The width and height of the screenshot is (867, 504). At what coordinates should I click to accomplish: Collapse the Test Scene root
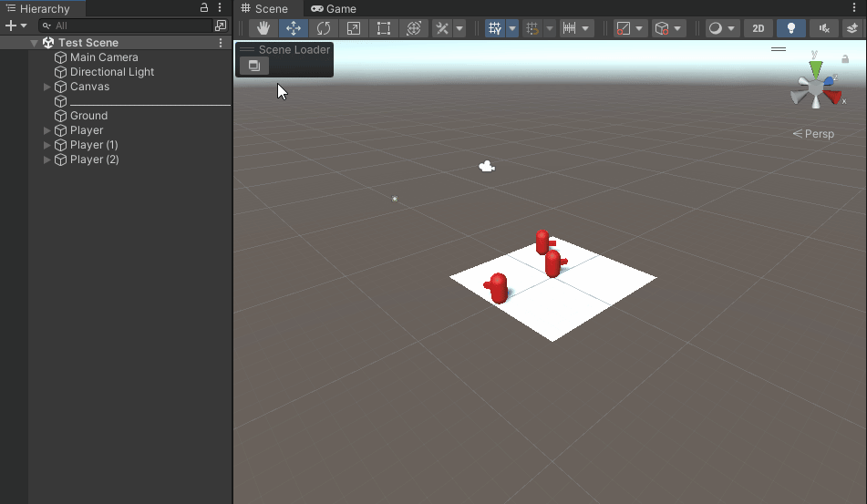[x=34, y=43]
